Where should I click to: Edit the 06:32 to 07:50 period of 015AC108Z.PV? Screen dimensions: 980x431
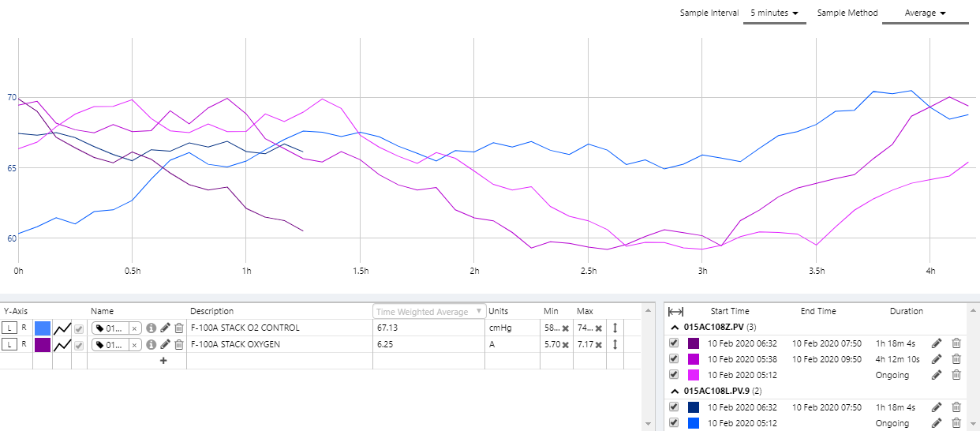937,343
